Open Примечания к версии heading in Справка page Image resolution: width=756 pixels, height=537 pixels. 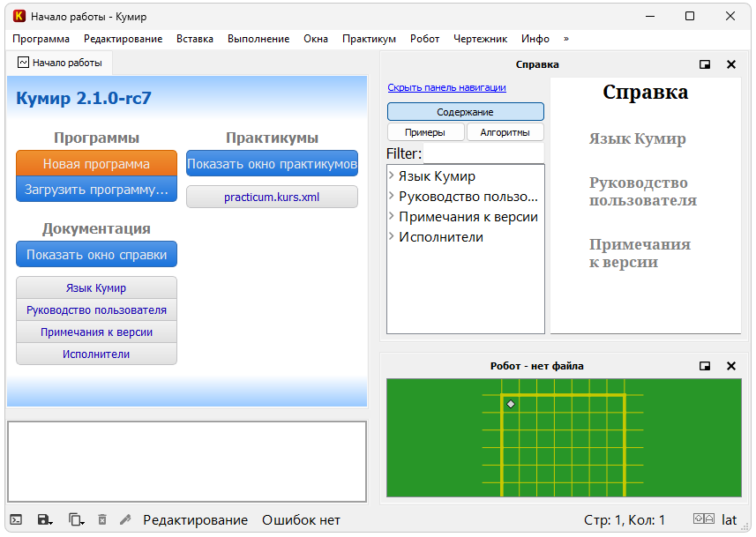(640, 253)
